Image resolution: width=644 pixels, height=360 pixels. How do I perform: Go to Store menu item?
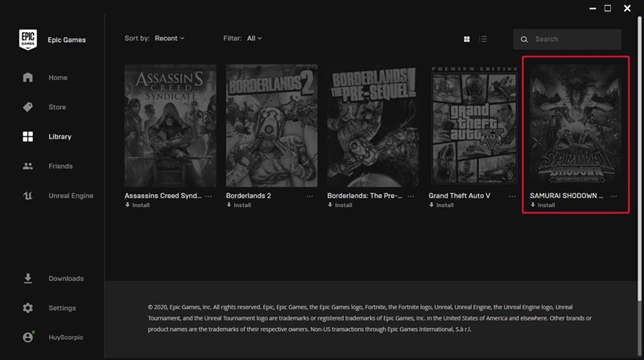[x=57, y=107]
